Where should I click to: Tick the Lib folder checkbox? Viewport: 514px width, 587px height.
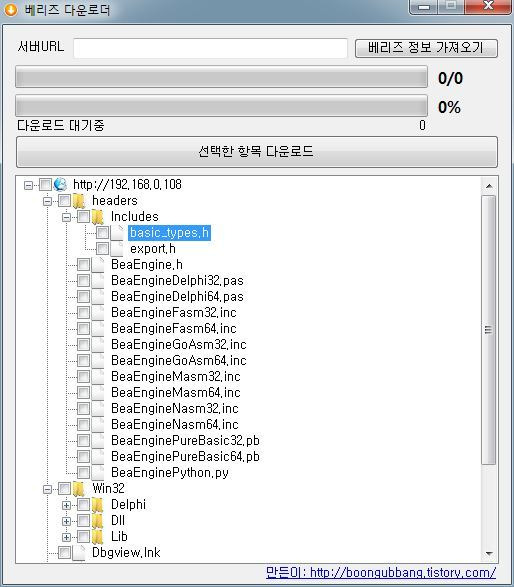(x=83, y=537)
